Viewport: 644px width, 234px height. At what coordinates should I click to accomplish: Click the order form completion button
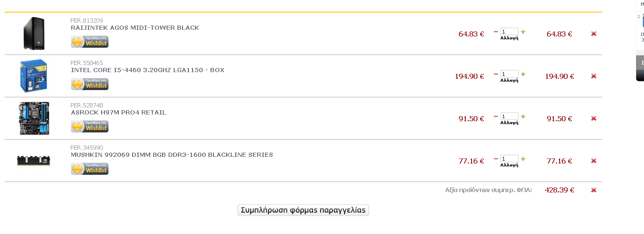[303, 210]
